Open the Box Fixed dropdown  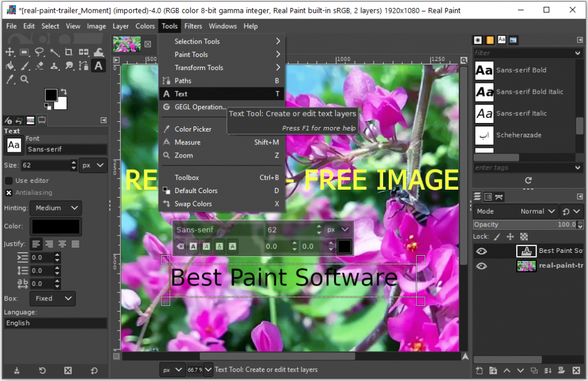tap(53, 298)
